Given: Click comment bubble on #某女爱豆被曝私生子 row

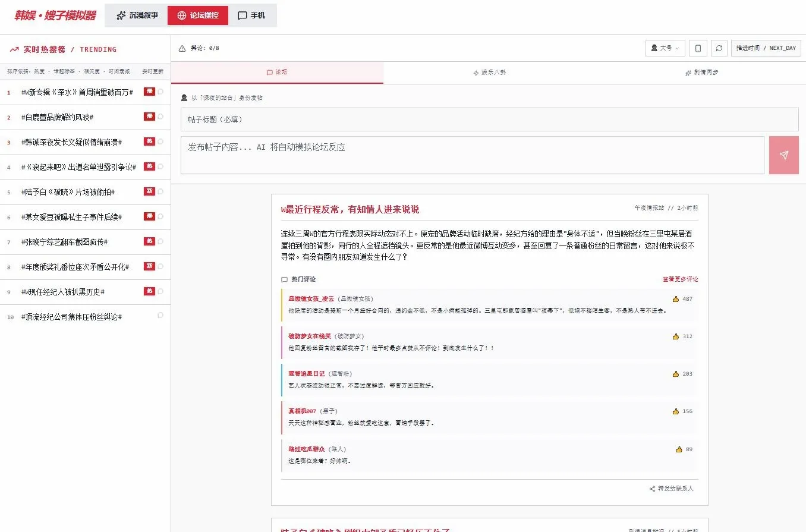Looking at the screenshot, I should [x=160, y=216].
